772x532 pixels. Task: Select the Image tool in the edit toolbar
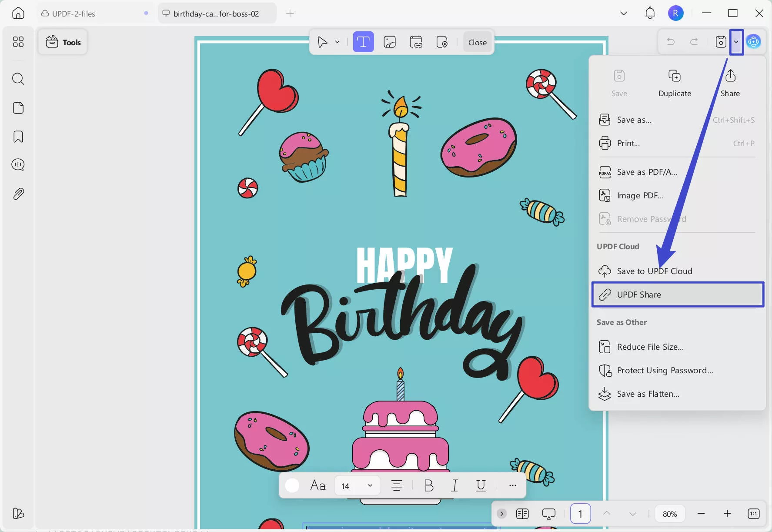390,42
